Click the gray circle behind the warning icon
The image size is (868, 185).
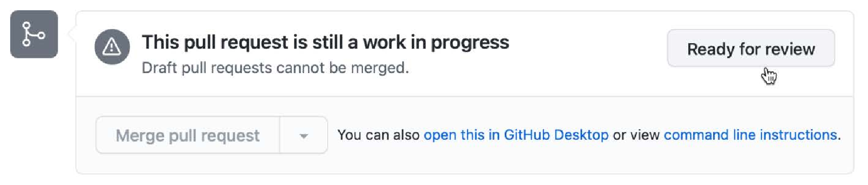(112, 47)
